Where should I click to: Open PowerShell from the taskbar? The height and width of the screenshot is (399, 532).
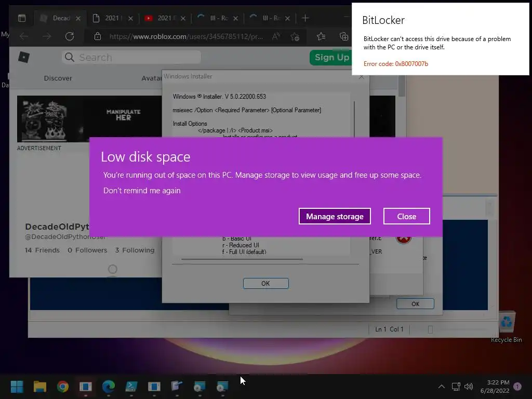click(131, 387)
